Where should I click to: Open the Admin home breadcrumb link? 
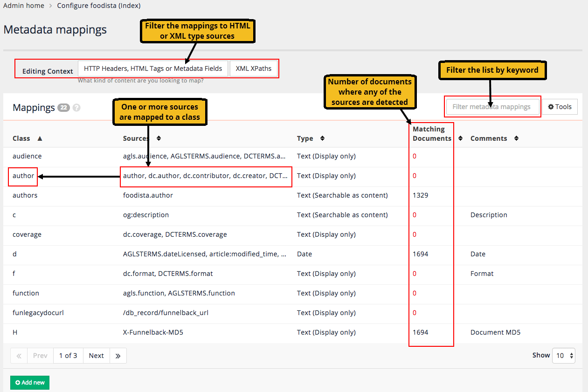click(x=24, y=6)
